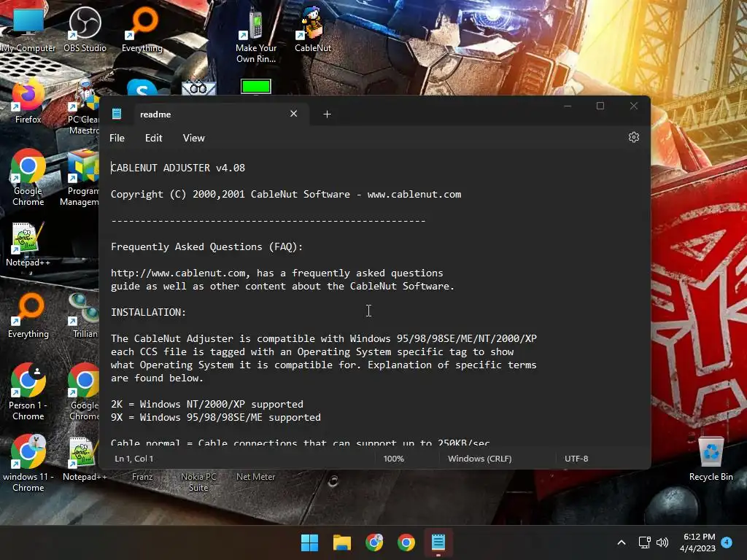The height and width of the screenshot is (560, 747).
Task: Open Notepad settings gear icon
Action: pyautogui.click(x=634, y=138)
